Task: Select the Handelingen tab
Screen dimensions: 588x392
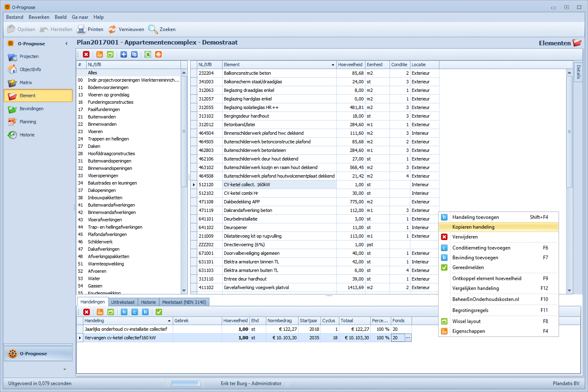Action: pyautogui.click(x=93, y=302)
